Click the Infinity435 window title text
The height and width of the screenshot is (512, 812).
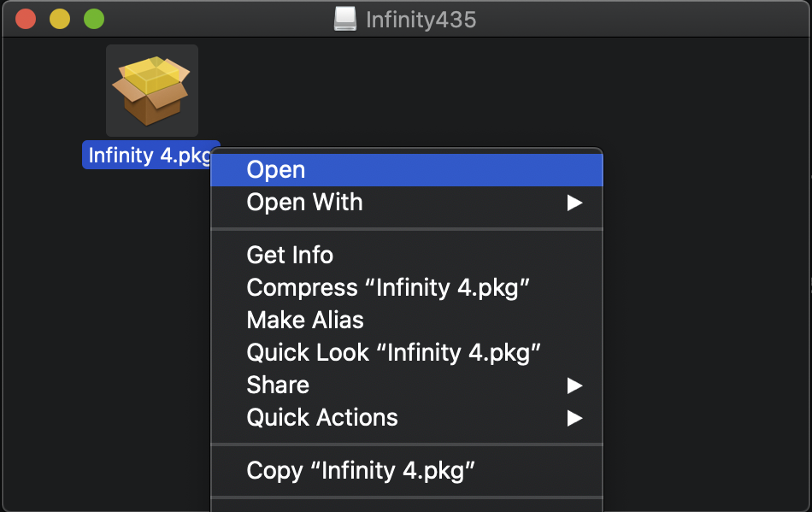coord(421,20)
